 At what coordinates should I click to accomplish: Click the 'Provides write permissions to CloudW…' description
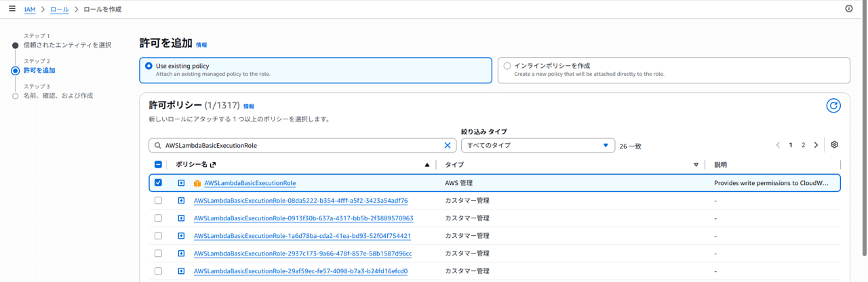771,183
